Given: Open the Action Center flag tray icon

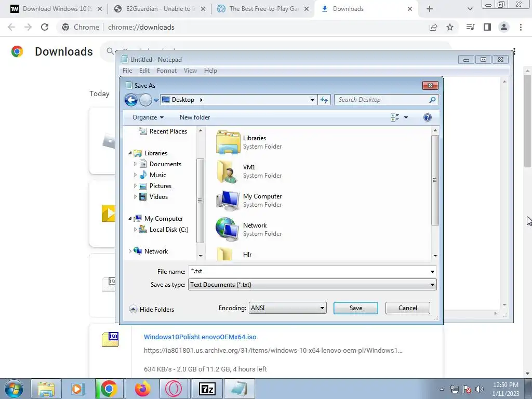Looking at the screenshot, I should coord(467,389).
